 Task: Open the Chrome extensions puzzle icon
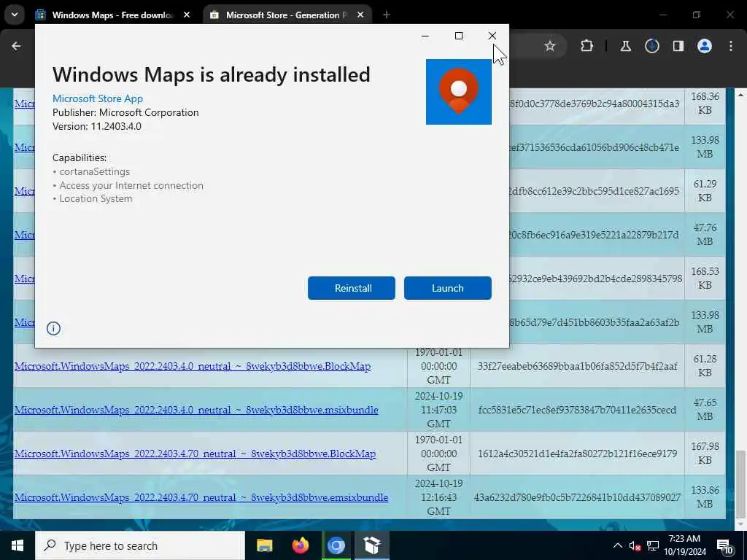(587, 46)
